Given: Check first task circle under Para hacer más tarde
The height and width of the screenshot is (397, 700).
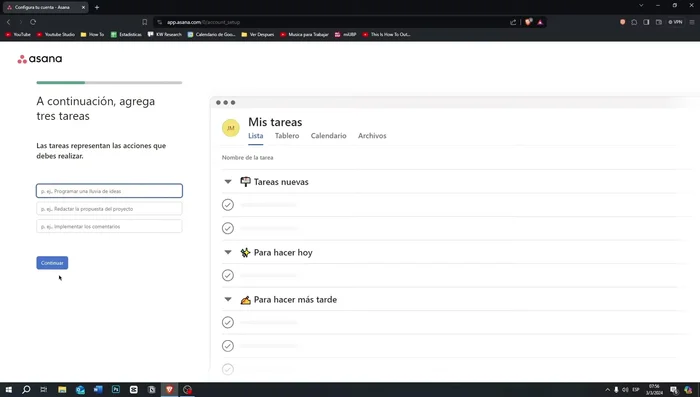Looking at the screenshot, I should tap(228, 322).
